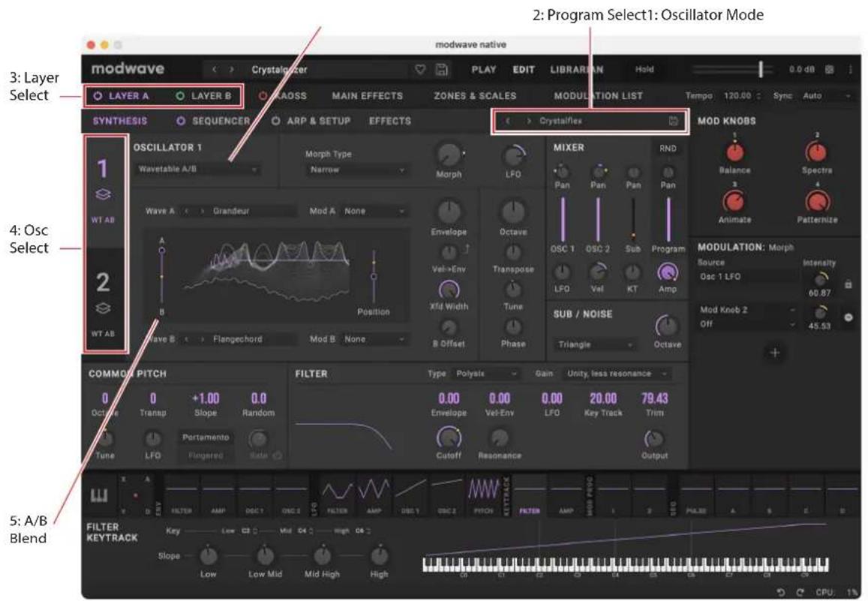Select Oscillator 1 in Osc Select
Screen dimensions: 868x601
tap(104, 191)
